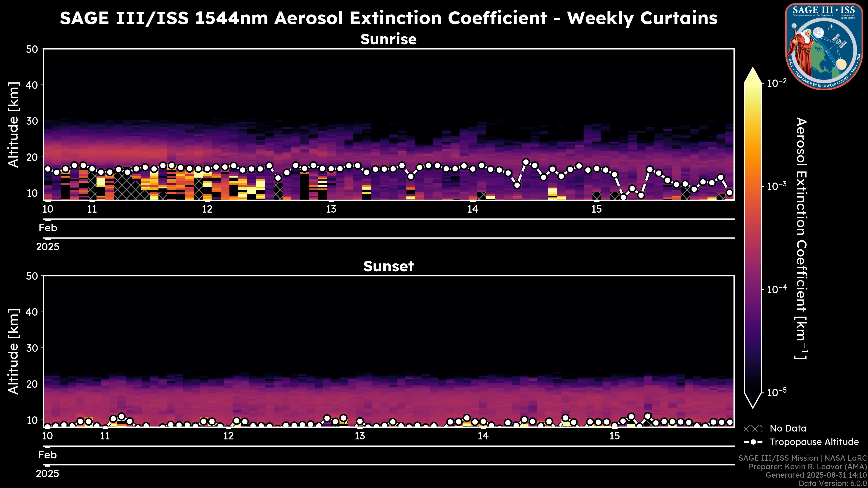Click the day 15 tick label under Sunset
Image resolution: width=868 pixels, height=488 pixels.
[615, 436]
